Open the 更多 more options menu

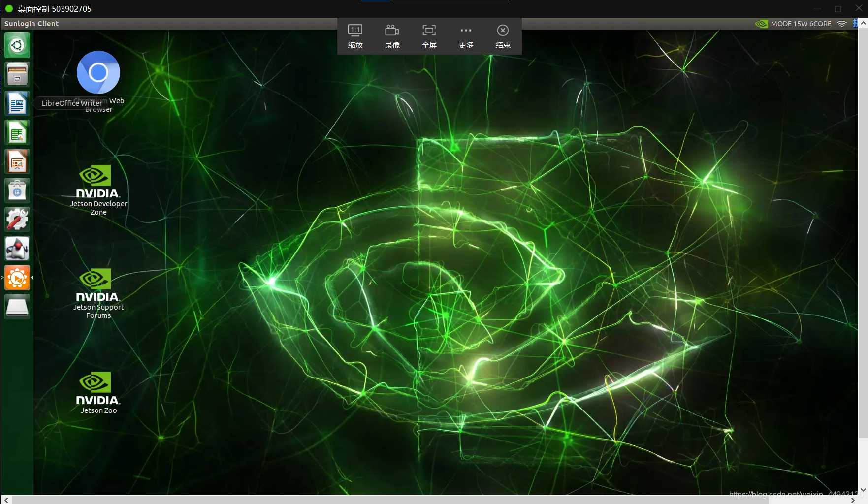click(466, 36)
